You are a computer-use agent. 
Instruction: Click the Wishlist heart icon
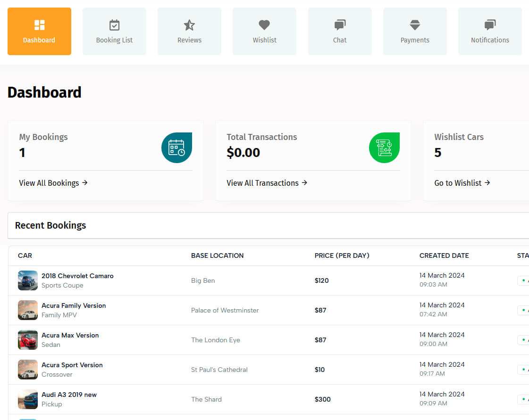click(x=264, y=25)
